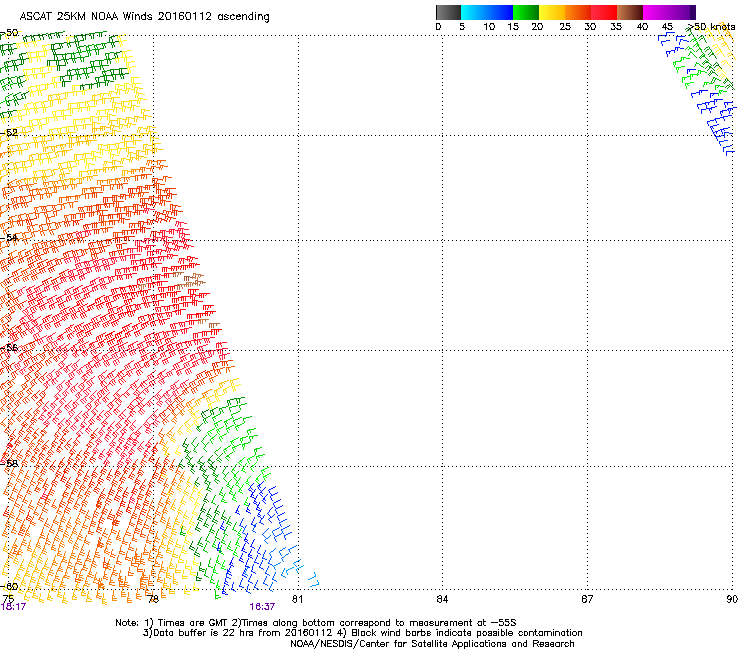Screen dimensions: 740x650
Task: Click the dark purple 45-50 knots legend segment
Action: point(682,12)
